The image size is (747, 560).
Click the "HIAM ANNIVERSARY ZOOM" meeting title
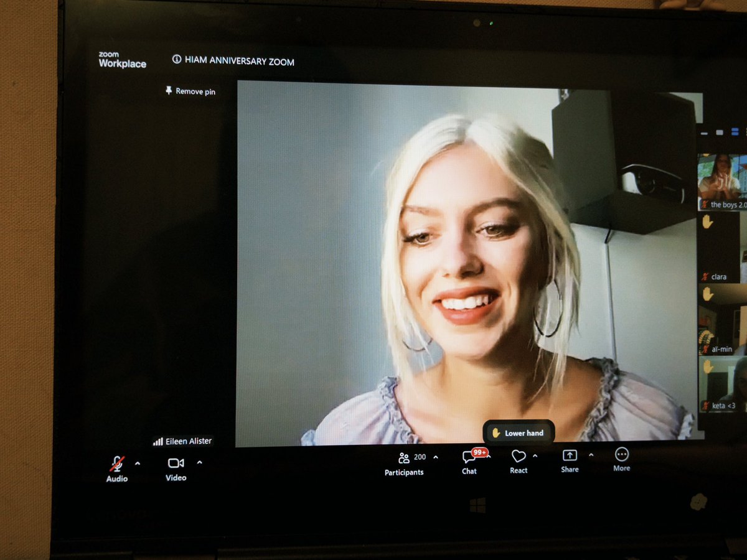(240, 62)
